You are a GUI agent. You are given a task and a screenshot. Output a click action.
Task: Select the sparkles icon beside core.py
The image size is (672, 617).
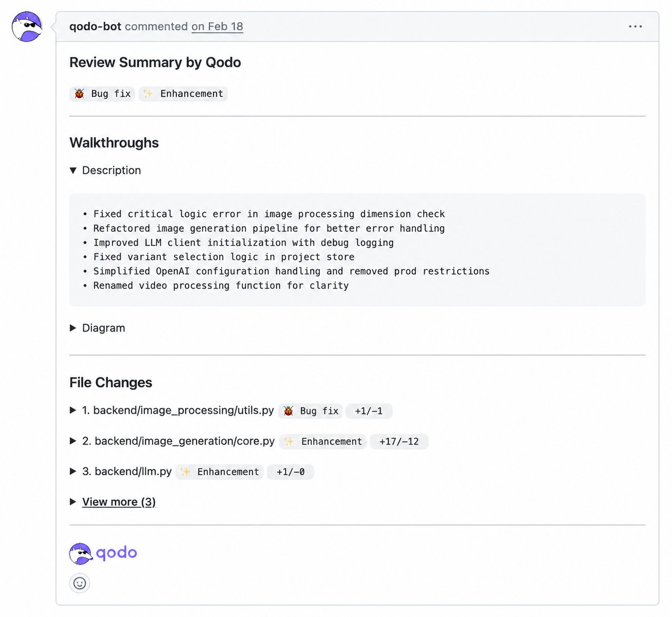(289, 441)
